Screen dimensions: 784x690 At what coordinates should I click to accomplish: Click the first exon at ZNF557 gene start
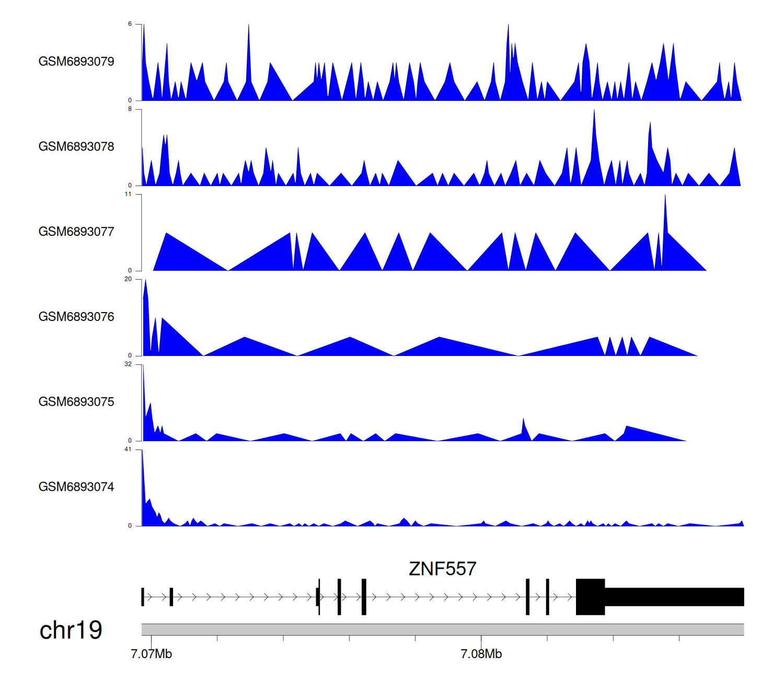(143, 597)
